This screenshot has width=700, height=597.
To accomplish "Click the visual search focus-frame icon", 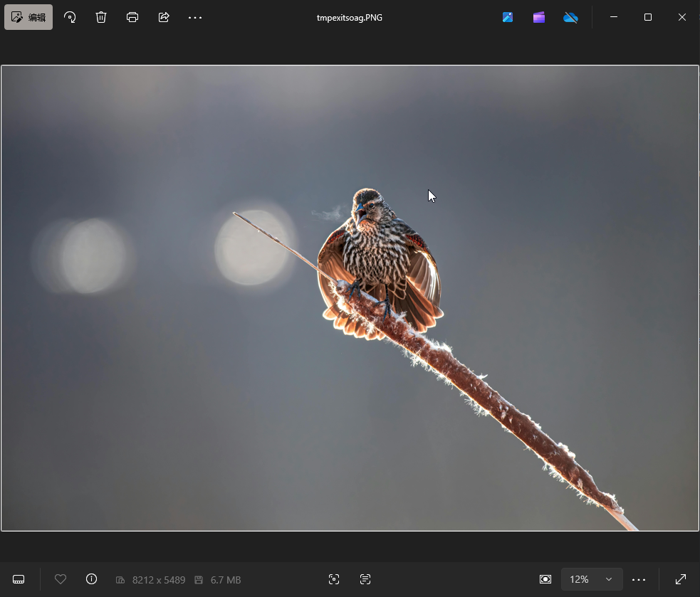I will (x=334, y=579).
